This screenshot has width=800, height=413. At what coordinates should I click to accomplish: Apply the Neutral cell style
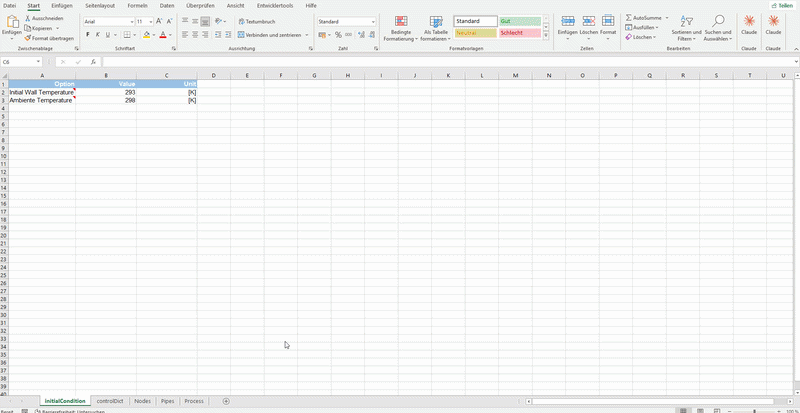point(476,33)
